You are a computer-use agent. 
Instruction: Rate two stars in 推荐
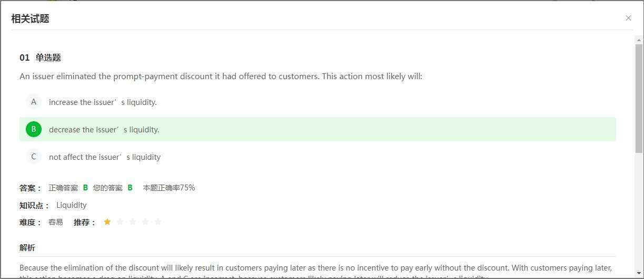pyautogui.click(x=120, y=222)
